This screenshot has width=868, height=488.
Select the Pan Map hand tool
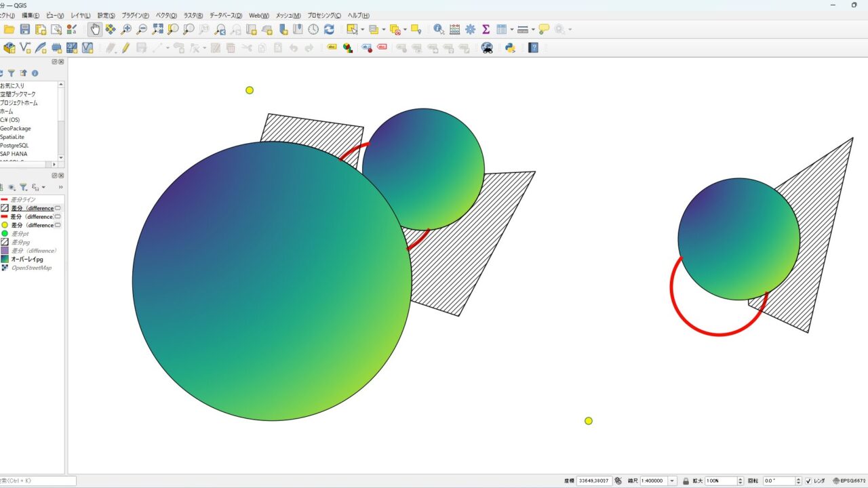[95, 29]
